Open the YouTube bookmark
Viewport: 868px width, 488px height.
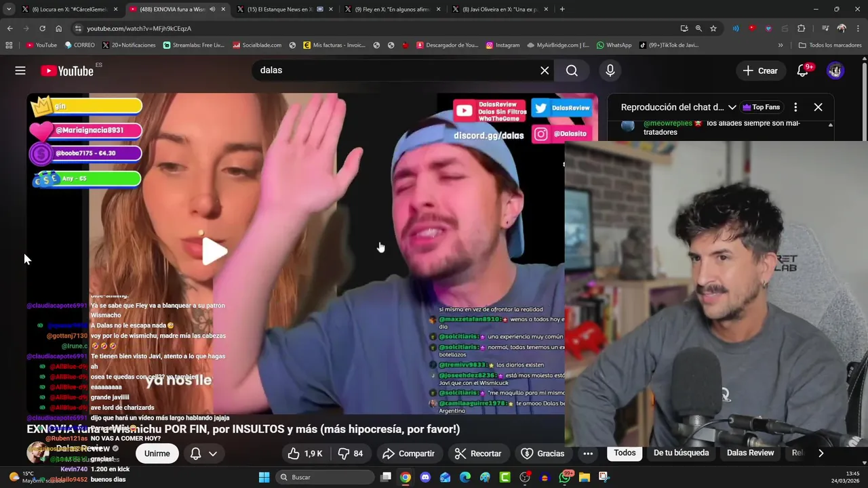coord(41,45)
